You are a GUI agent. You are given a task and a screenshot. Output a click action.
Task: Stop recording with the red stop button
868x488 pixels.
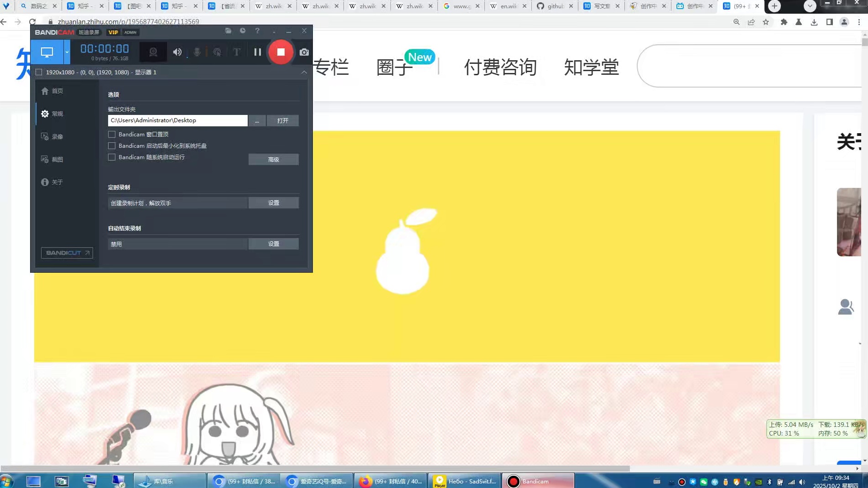pos(281,52)
